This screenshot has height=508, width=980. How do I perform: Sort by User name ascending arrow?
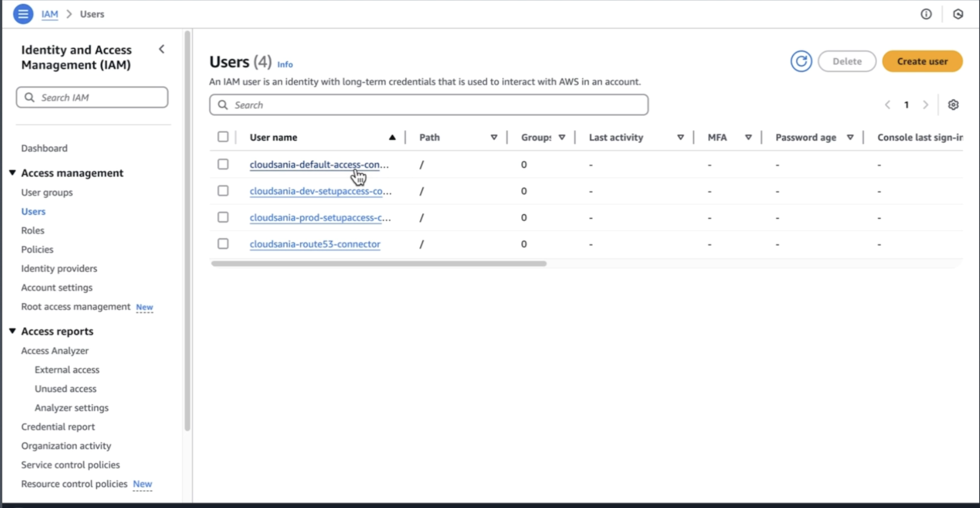coord(392,137)
